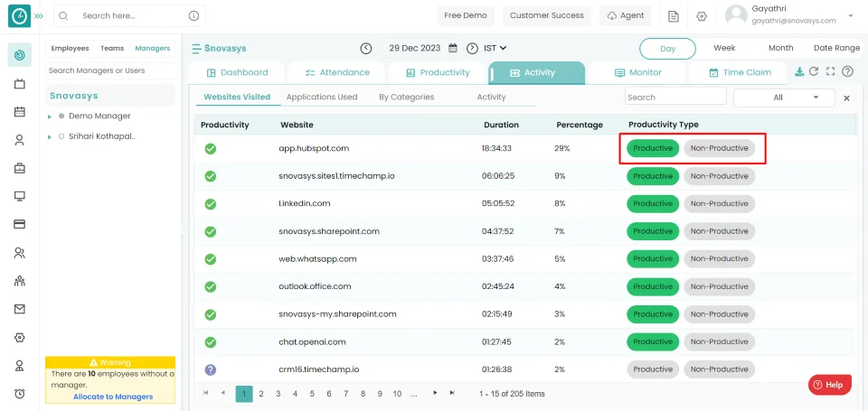Switch to the Attendance tab
The height and width of the screenshot is (411, 868).
click(x=337, y=72)
